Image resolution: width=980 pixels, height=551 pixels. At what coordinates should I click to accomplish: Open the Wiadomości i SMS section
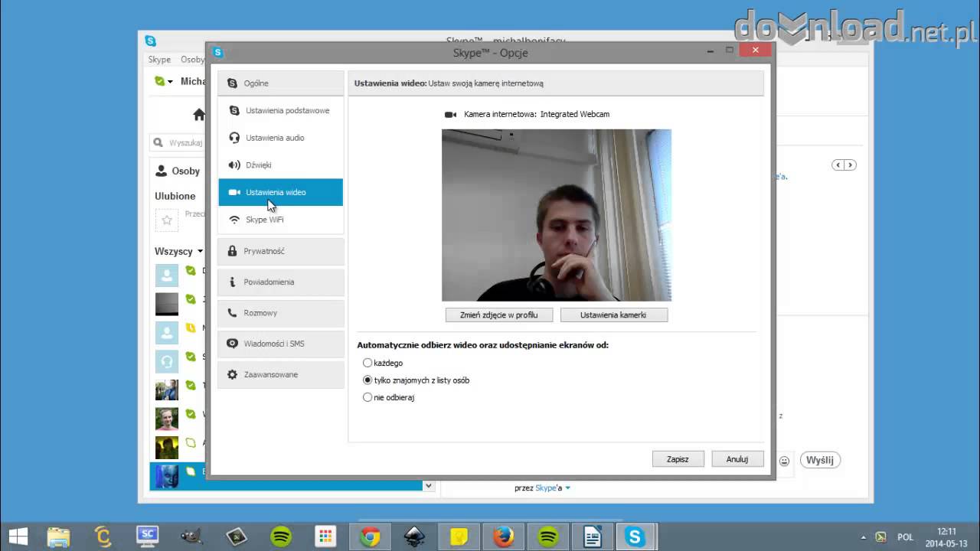(x=280, y=344)
